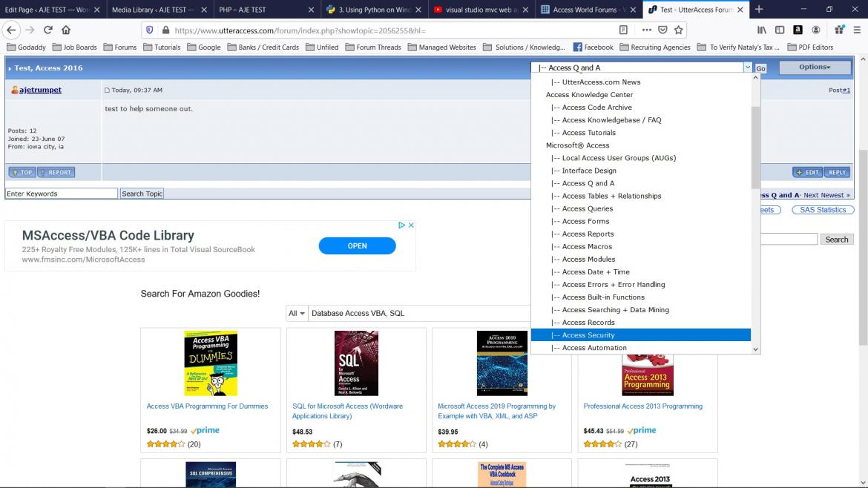Open a new browser tab with plus
The height and width of the screenshot is (488, 868).
tap(759, 10)
